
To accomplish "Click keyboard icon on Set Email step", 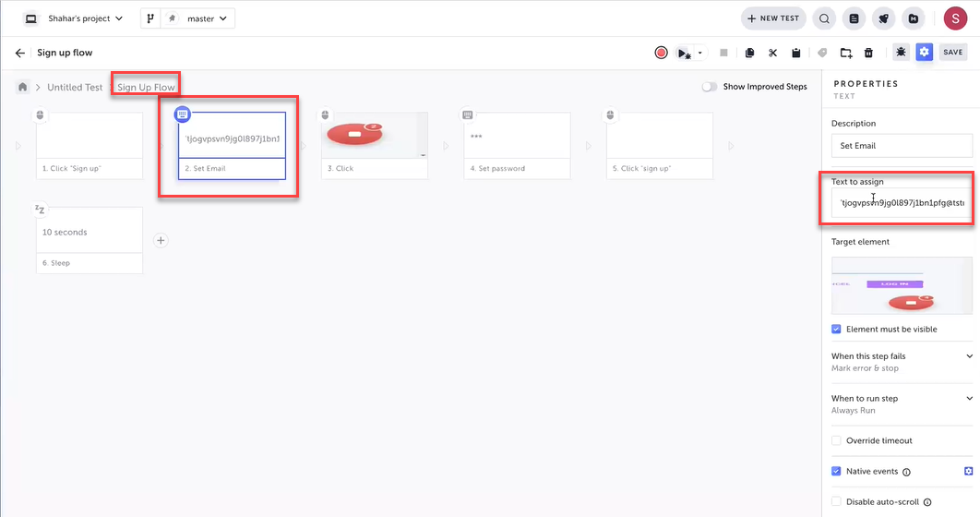I will [x=182, y=114].
